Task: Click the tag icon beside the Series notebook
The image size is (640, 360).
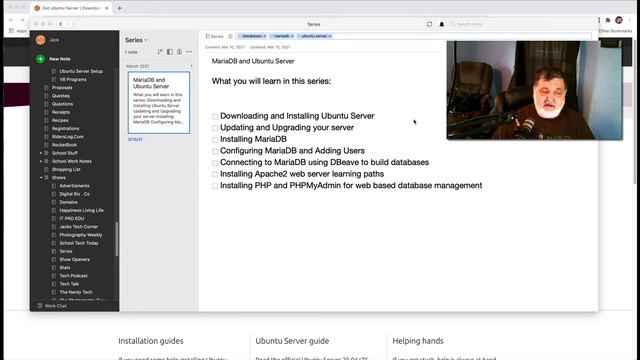Action: 231,36
